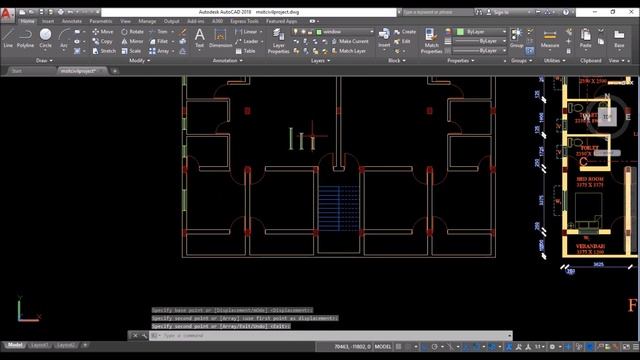Screen dimensions: 640x360
Task: Open the lineweight ByLayer dropdown
Action: (x=480, y=41)
